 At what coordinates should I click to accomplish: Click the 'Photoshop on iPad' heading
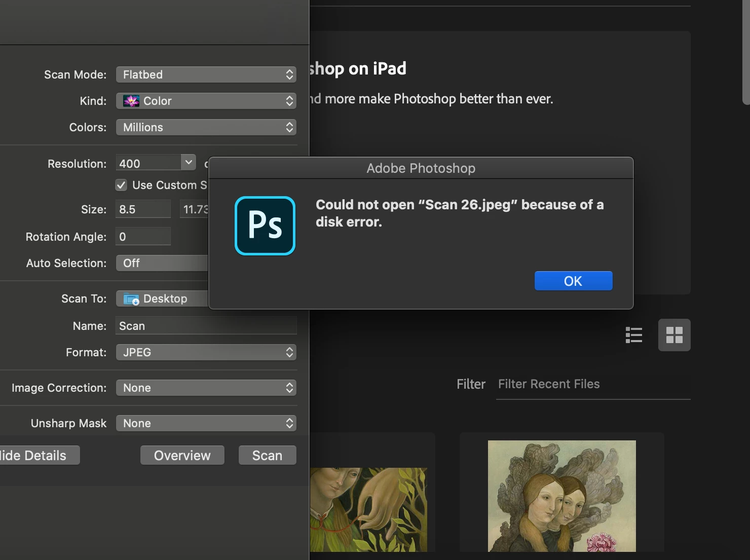(358, 68)
